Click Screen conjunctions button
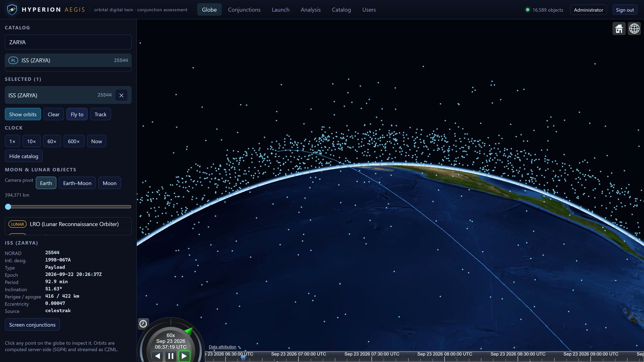The width and height of the screenshot is (644, 362). (x=32, y=325)
